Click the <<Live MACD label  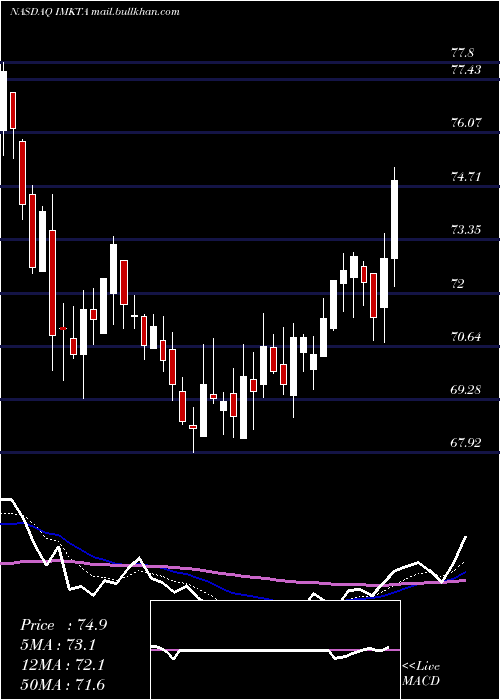point(421,673)
